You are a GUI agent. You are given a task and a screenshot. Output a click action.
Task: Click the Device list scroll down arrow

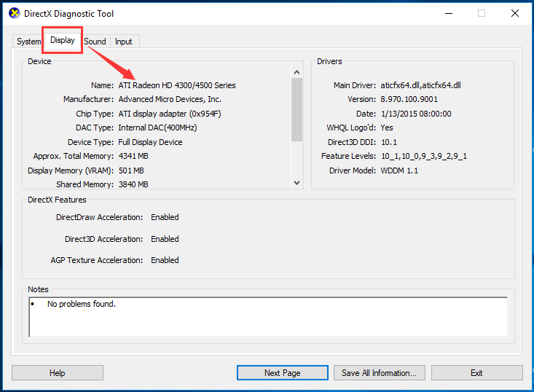click(x=297, y=183)
